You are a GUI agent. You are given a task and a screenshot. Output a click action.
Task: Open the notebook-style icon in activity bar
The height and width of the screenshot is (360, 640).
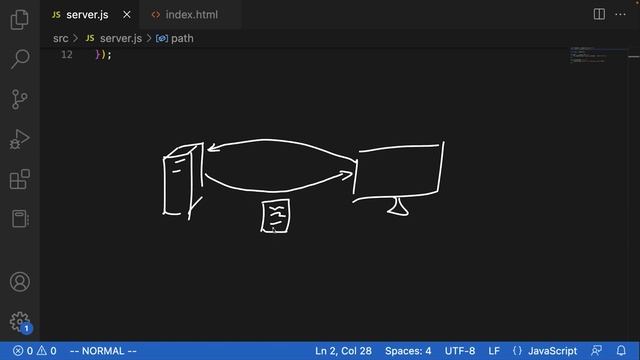(x=20, y=219)
